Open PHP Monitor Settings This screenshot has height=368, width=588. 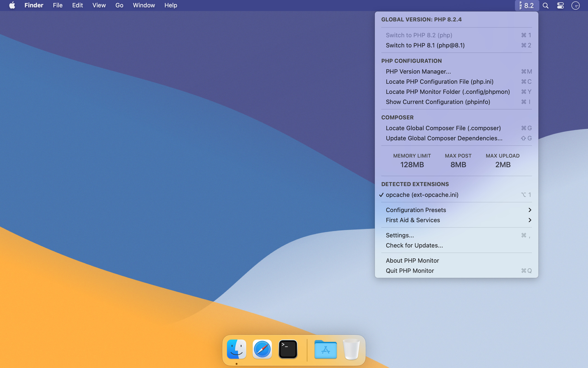457,235
